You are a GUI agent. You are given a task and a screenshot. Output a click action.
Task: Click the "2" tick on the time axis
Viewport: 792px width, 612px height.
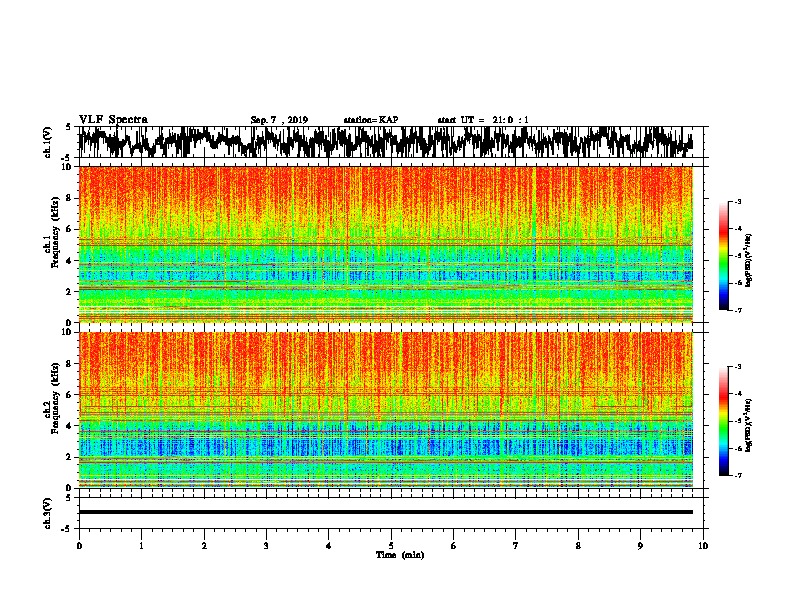click(204, 546)
